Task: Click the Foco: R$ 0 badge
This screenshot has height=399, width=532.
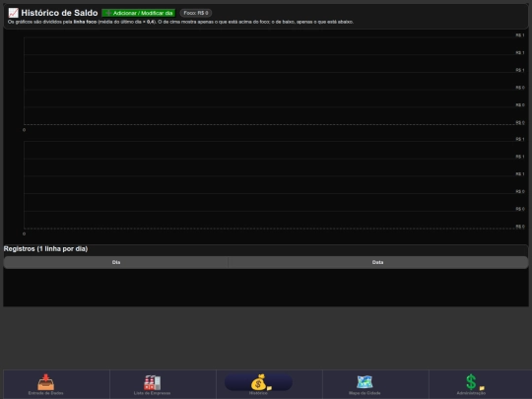Action: point(196,13)
